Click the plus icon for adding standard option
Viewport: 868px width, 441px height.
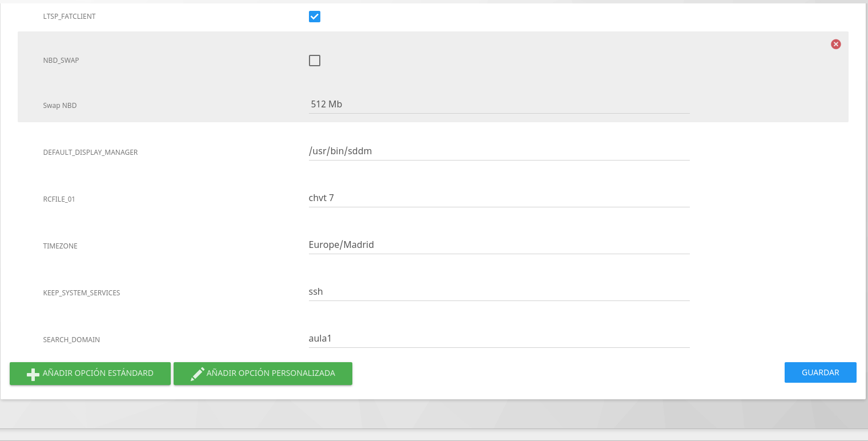(33, 374)
